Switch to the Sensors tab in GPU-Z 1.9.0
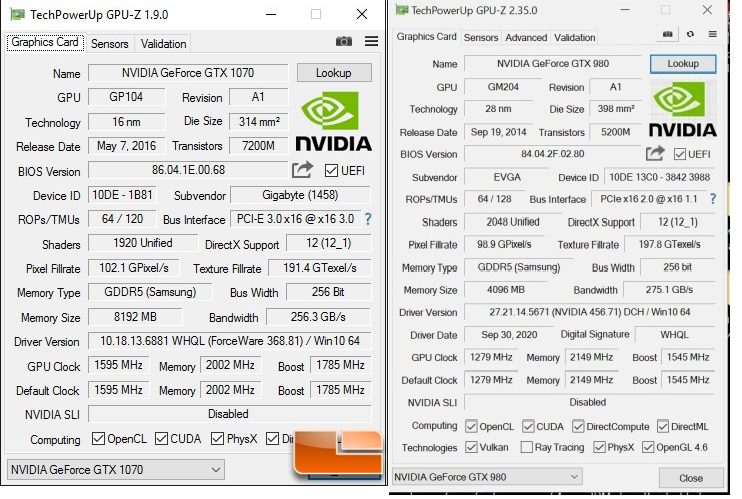Screen dimensions: 742x499 tap(110, 44)
